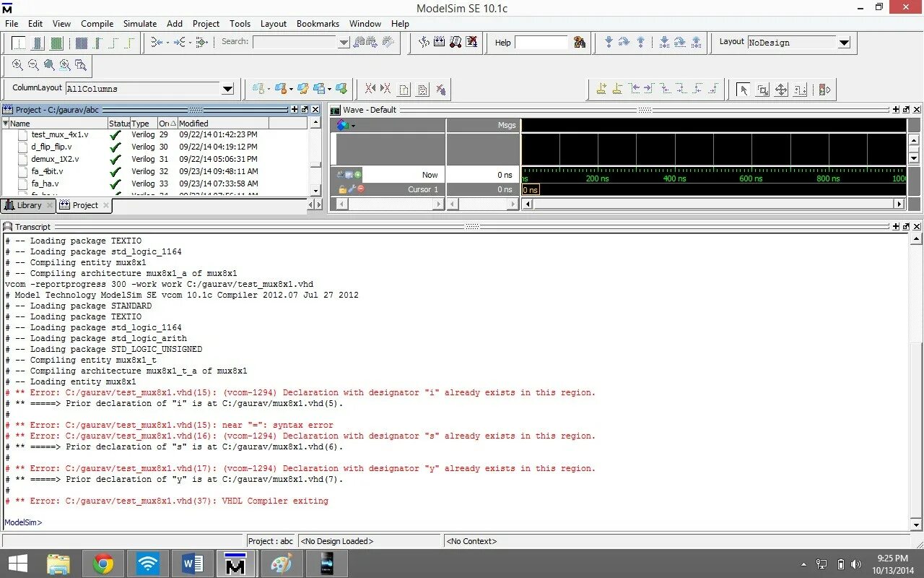This screenshot has height=578, width=924.
Task: Click the red X Break simulation icon
Action: (472, 42)
